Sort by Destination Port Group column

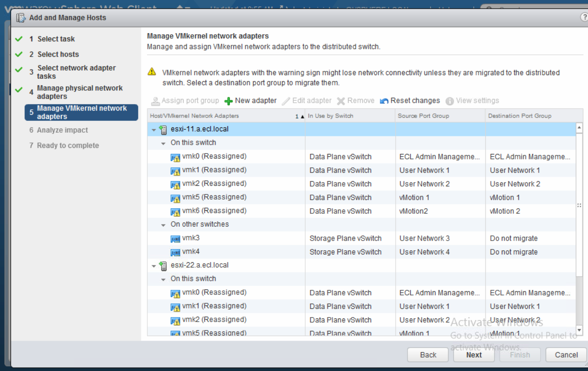pos(534,116)
